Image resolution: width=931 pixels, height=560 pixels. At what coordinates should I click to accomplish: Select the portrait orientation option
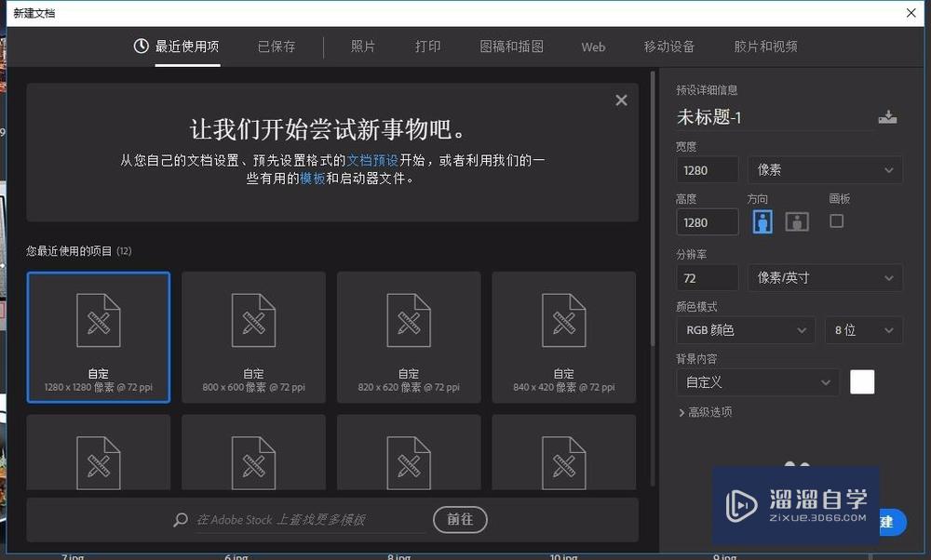click(x=762, y=220)
